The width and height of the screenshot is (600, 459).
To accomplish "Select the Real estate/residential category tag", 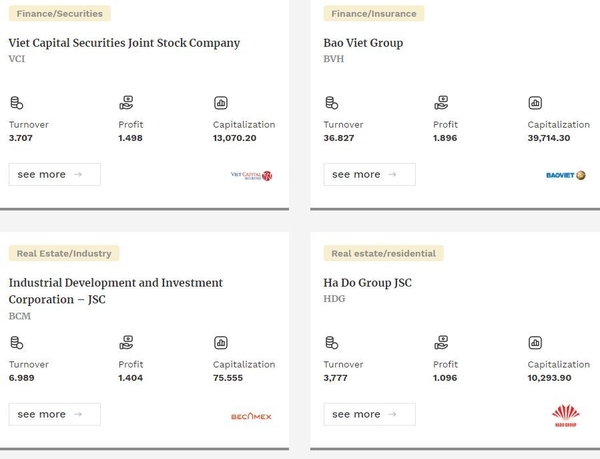I will [383, 253].
